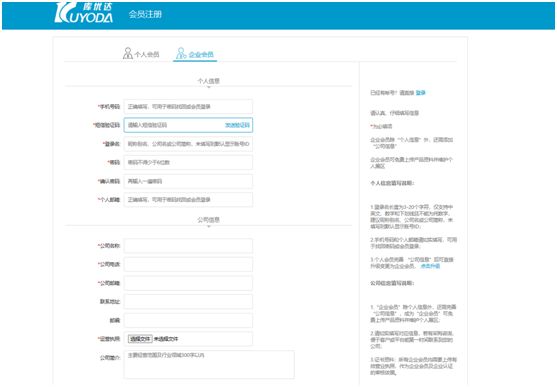Click 选择文件 to upload business license
The width and height of the screenshot is (557, 387).
(x=140, y=339)
